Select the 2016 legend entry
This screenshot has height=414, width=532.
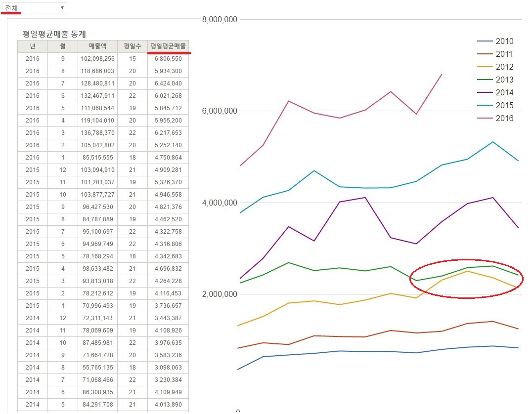(495, 119)
